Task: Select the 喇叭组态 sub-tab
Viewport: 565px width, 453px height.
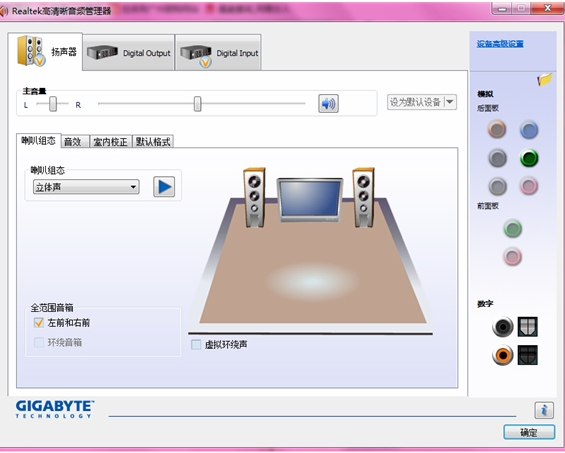Action: (39, 141)
